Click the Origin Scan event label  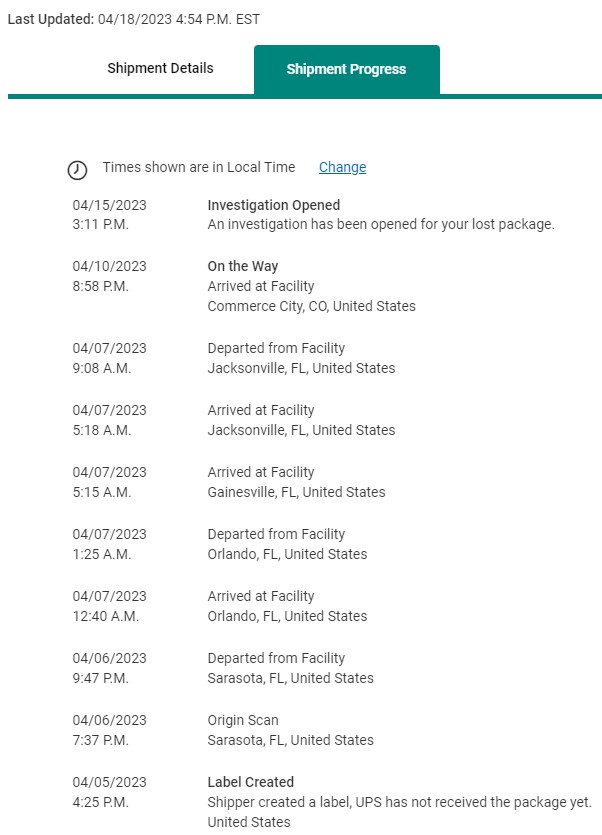coord(242,720)
